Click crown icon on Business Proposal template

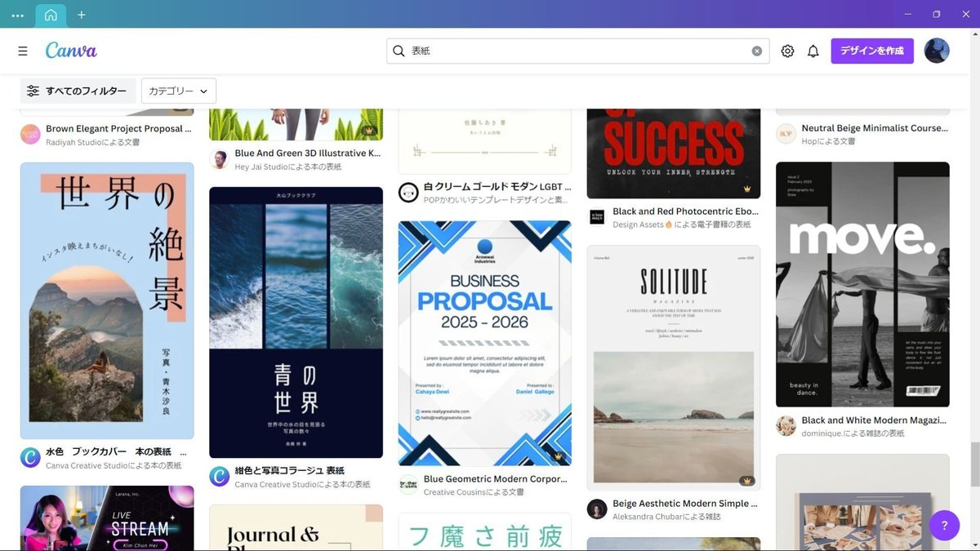559,455
